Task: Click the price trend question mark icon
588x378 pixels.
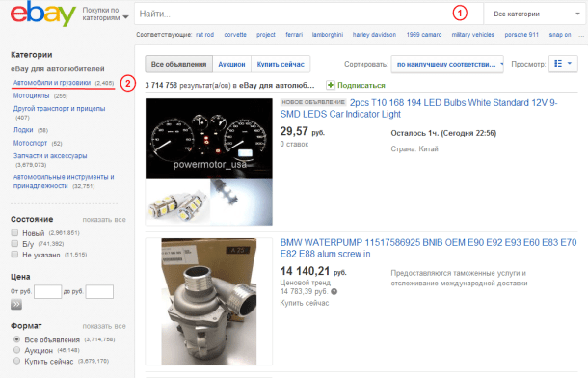Action: click(x=334, y=292)
